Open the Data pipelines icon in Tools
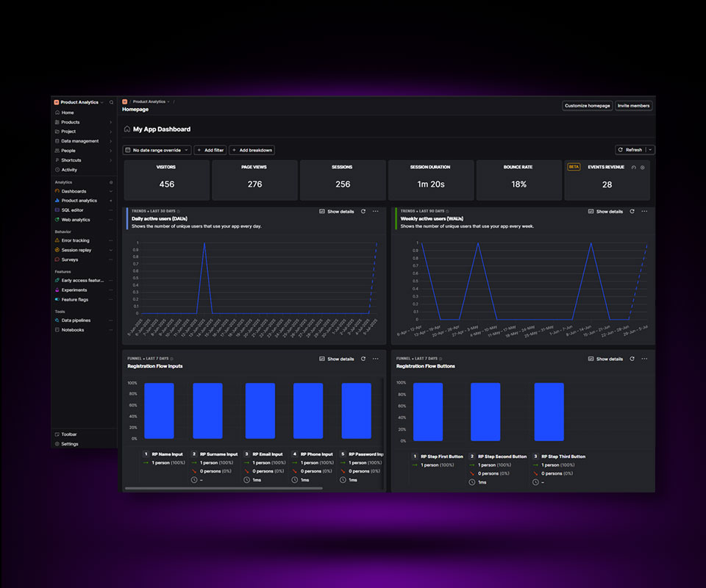This screenshot has height=588, width=706. click(57, 320)
